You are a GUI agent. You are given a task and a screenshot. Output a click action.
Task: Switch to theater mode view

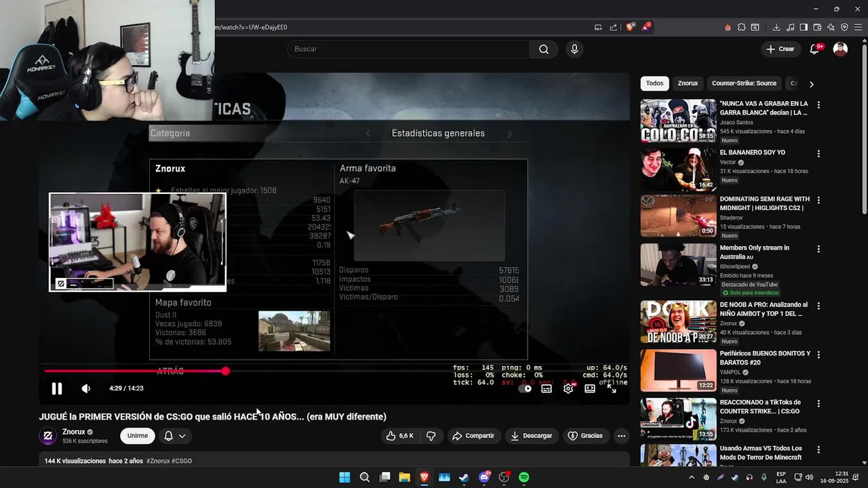click(x=590, y=388)
